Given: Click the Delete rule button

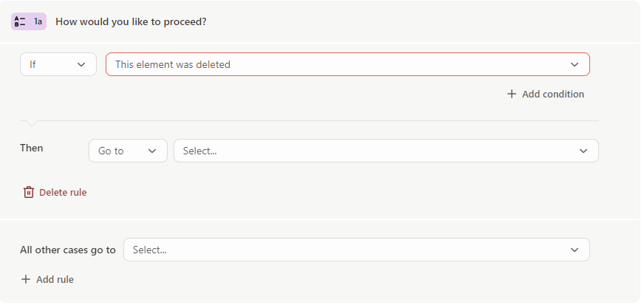Looking at the screenshot, I should coord(55,192).
